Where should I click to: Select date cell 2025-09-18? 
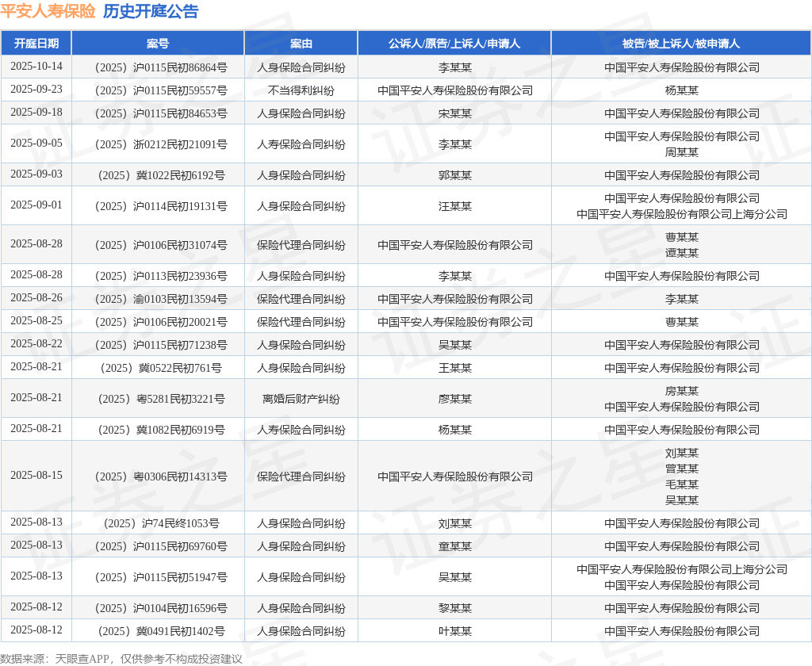36,113
